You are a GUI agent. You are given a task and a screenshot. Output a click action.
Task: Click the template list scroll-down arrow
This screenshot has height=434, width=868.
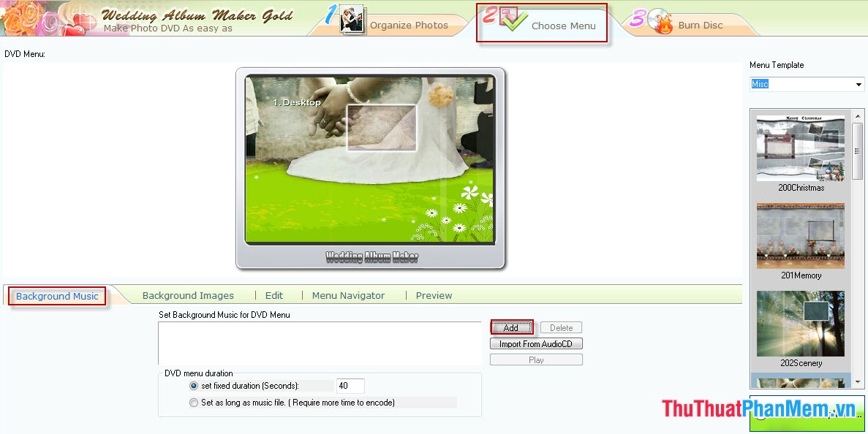857,379
